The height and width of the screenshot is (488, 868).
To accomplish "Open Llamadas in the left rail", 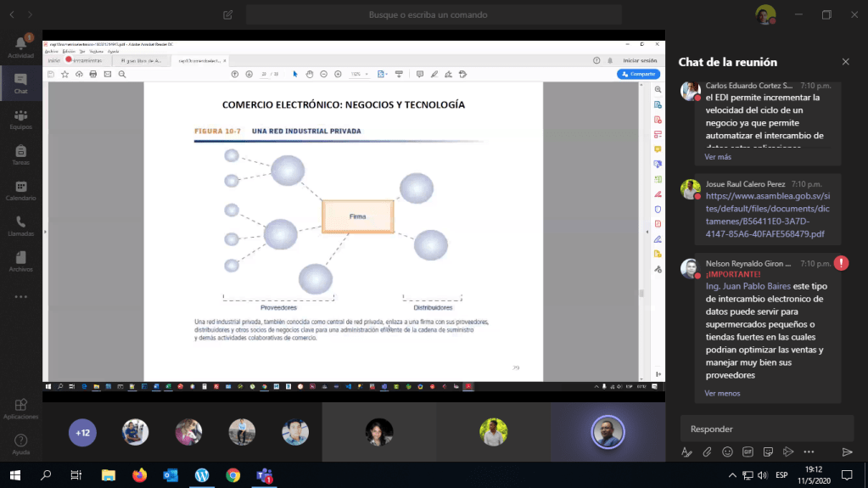I will coord(20,226).
